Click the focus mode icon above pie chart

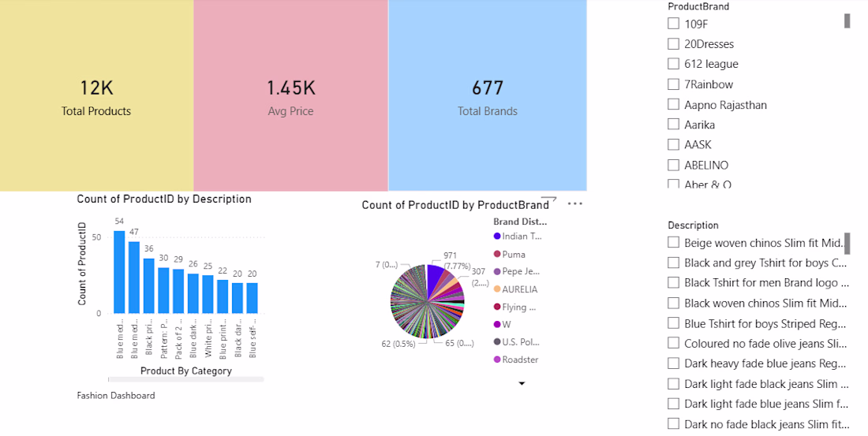548,199
